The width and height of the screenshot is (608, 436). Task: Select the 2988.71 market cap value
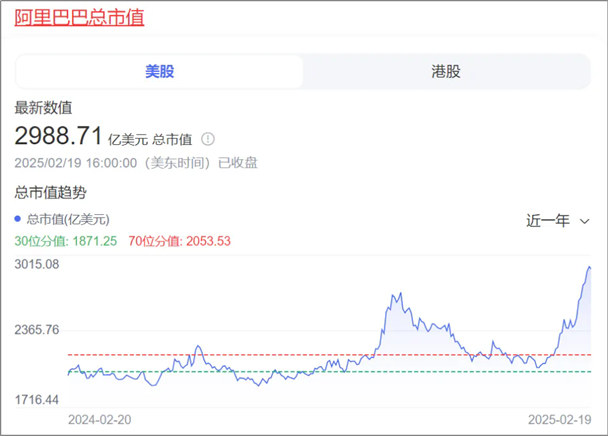coord(58,136)
